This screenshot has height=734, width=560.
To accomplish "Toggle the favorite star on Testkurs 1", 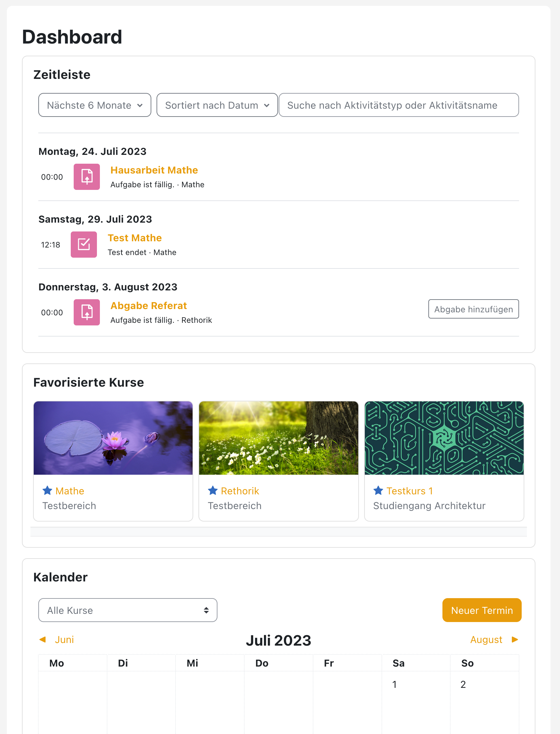I will [x=378, y=490].
